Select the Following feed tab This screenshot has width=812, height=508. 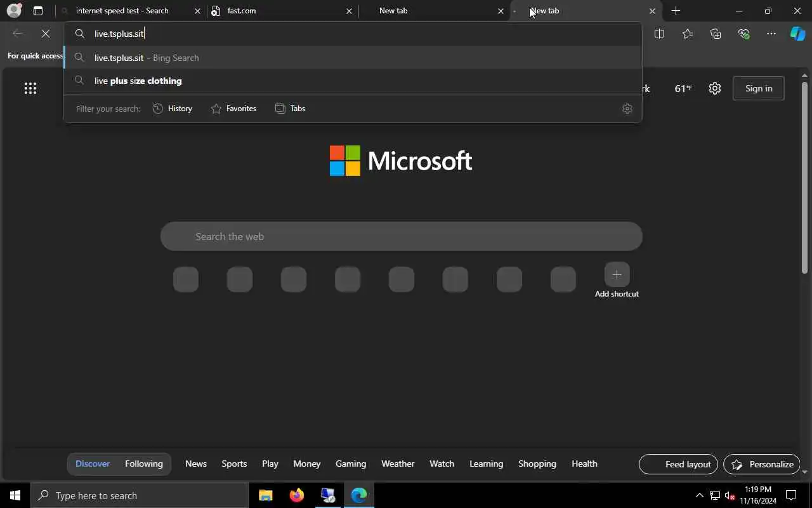(x=144, y=464)
